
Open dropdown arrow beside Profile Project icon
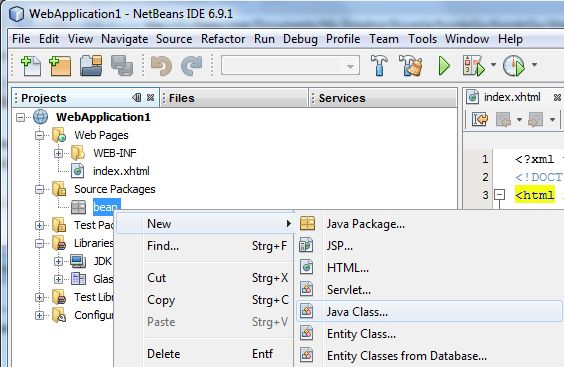coord(535,65)
